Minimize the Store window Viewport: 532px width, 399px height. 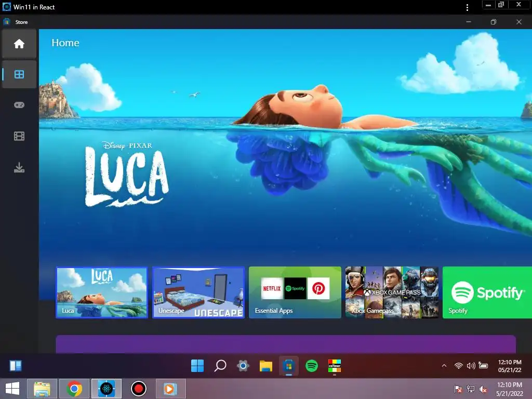(x=469, y=22)
